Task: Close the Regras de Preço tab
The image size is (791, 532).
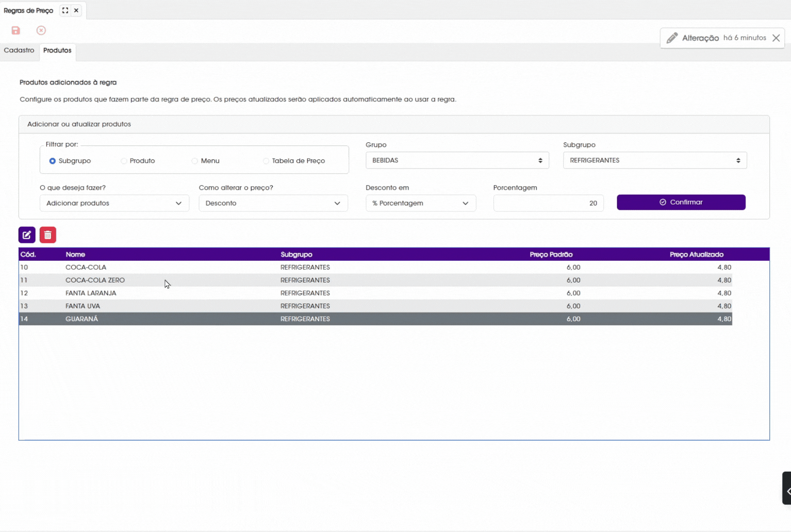Action: click(76, 10)
